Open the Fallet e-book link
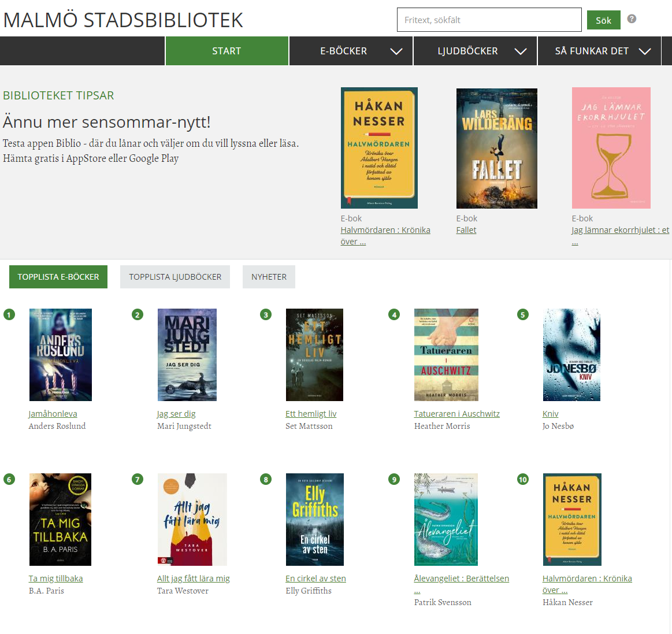The image size is (672, 634). (466, 229)
